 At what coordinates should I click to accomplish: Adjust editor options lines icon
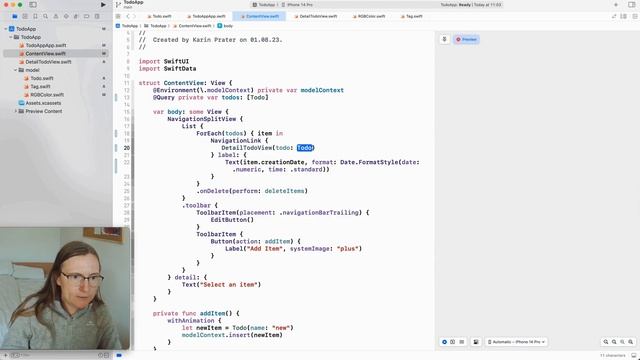624,16
